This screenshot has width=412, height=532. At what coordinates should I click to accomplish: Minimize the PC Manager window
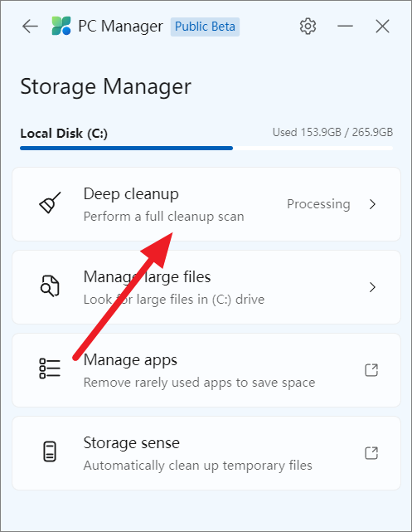point(345,26)
